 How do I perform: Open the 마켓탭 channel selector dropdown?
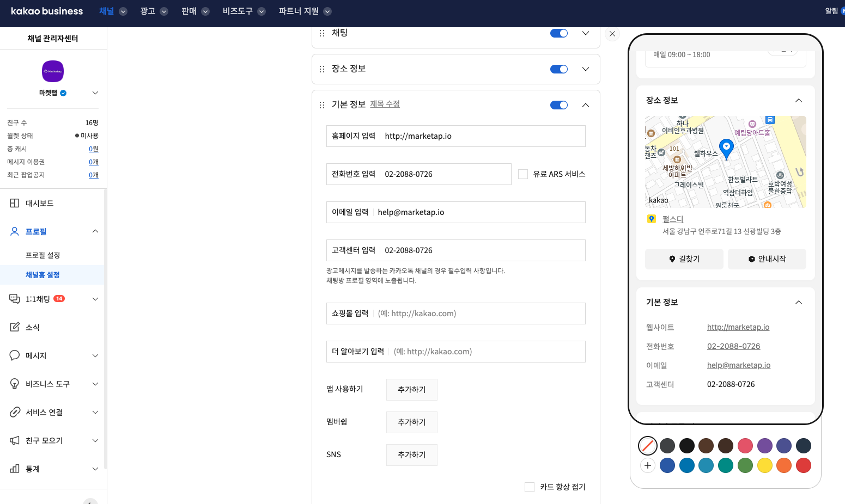(95, 93)
